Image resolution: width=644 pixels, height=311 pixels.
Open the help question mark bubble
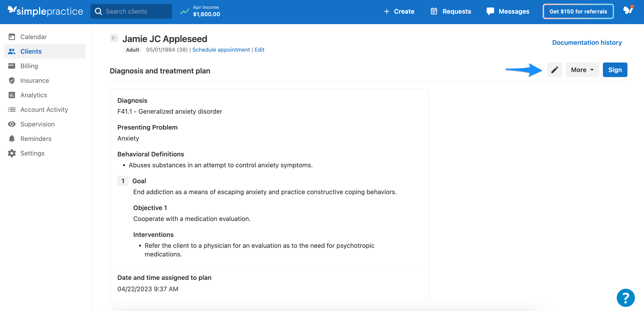[x=626, y=298]
